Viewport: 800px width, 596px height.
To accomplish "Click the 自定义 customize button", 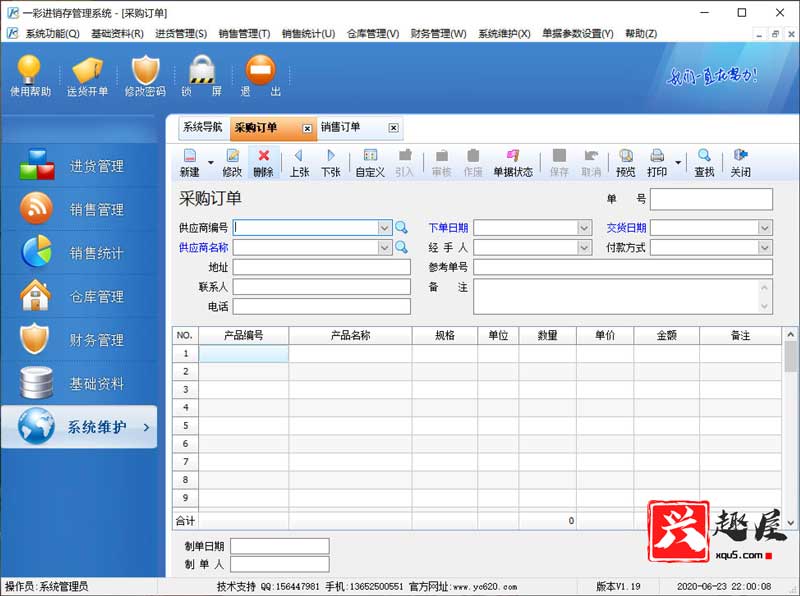I will pos(370,163).
